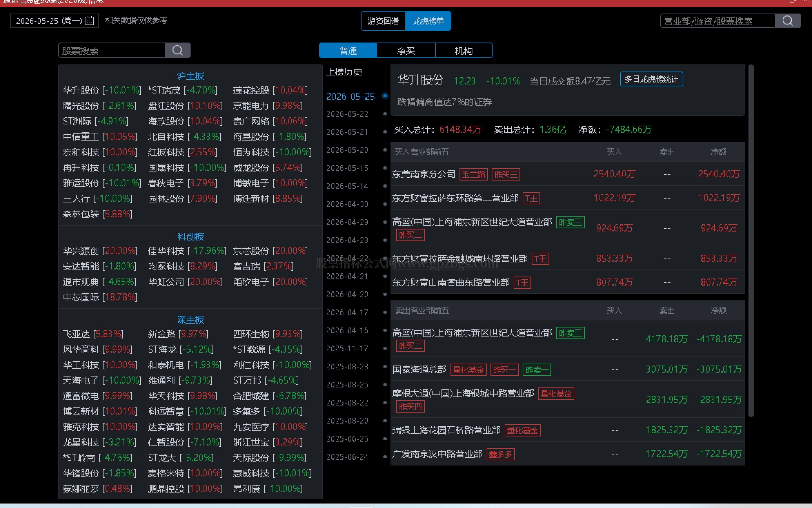Open the calendar date picker icon
The width and height of the screenshot is (812, 508).
[89, 21]
